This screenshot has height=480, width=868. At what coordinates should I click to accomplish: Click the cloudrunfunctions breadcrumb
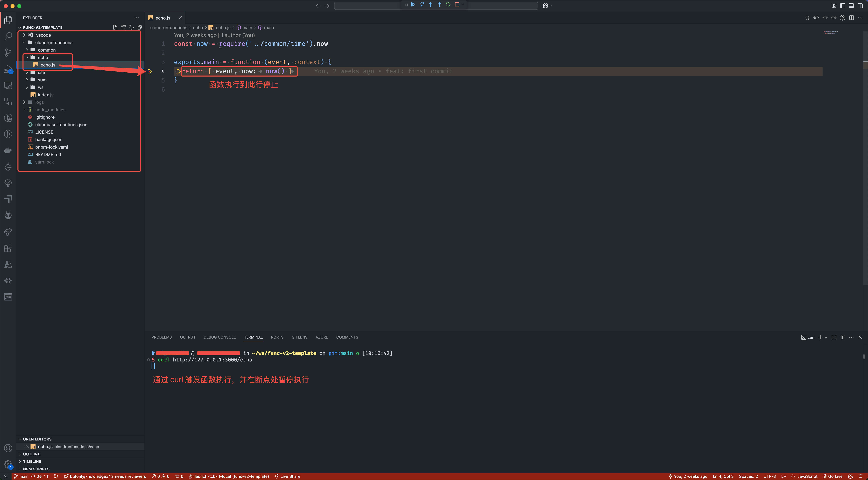pyautogui.click(x=169, y=28)
